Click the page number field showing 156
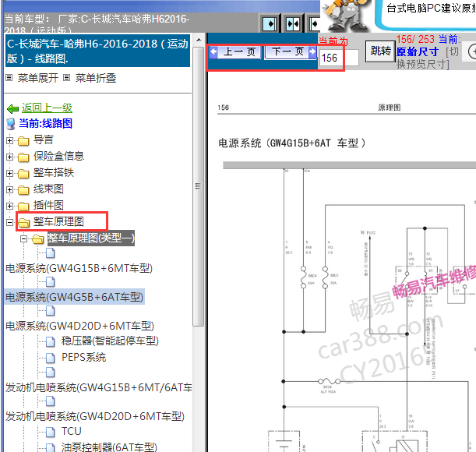This screenshot has height=452, width=476. (x=338, y=58)
